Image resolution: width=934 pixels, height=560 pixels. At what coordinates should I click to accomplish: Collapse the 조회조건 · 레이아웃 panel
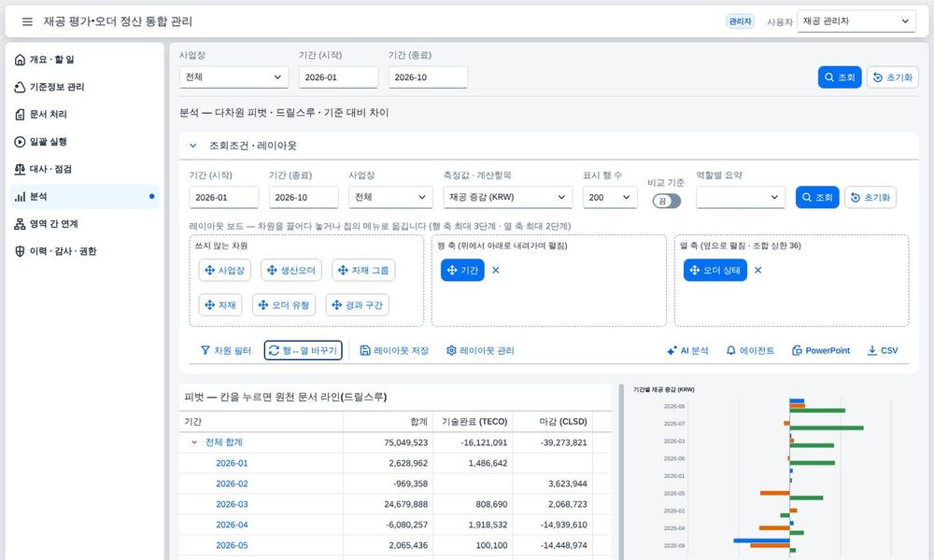click(193, 146)
